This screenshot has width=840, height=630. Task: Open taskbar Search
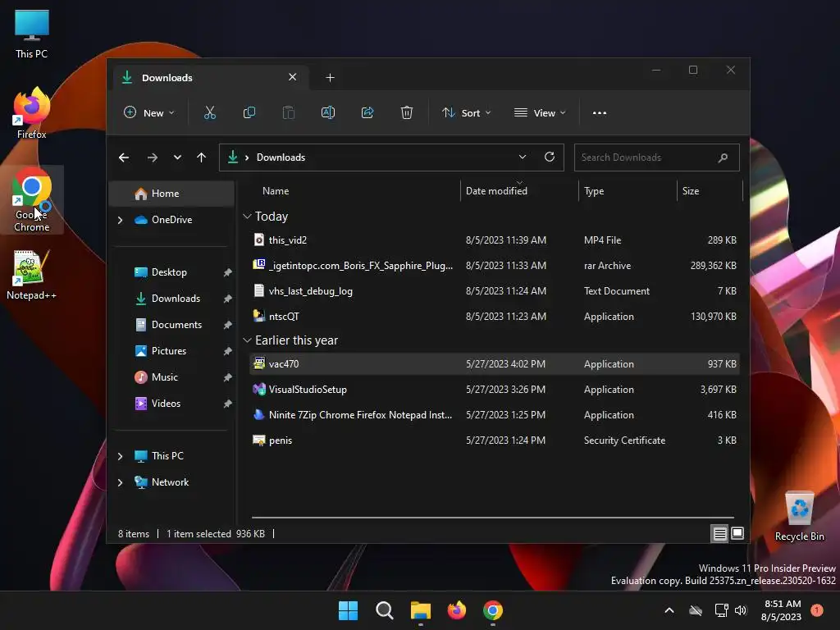[x=385, y=610]
